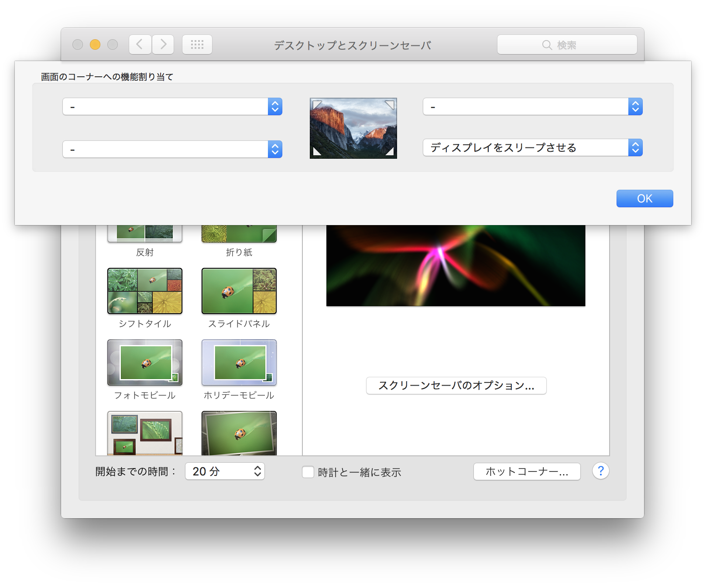The image size is (706, 588).
Task: Click スクリーンセーバのオプション button
Action: coord(456,386)
